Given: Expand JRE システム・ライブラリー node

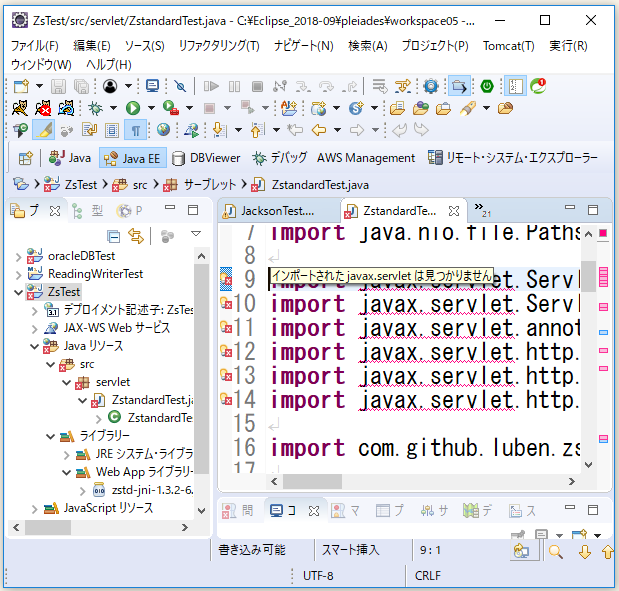Looking at the screenshot, I should point(66,455).
